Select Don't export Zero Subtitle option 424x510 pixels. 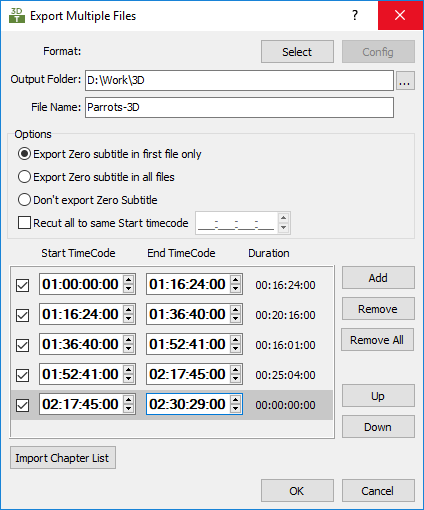point(87,200)
